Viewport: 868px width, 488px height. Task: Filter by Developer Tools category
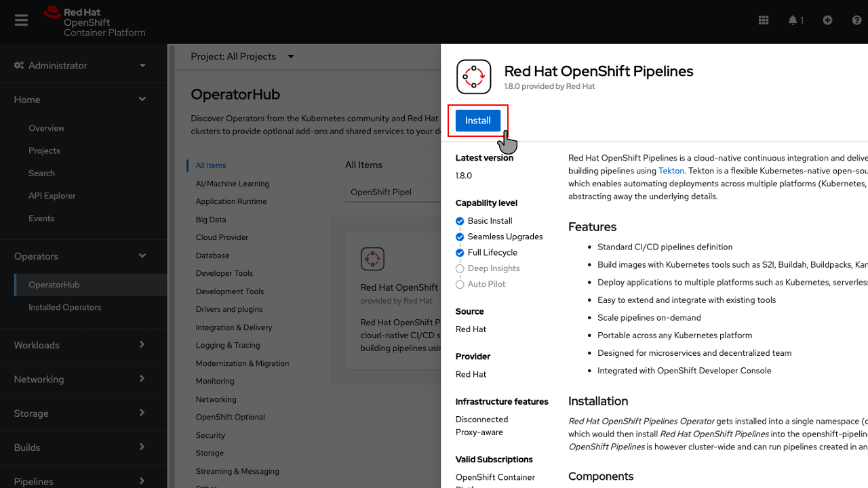224,273
